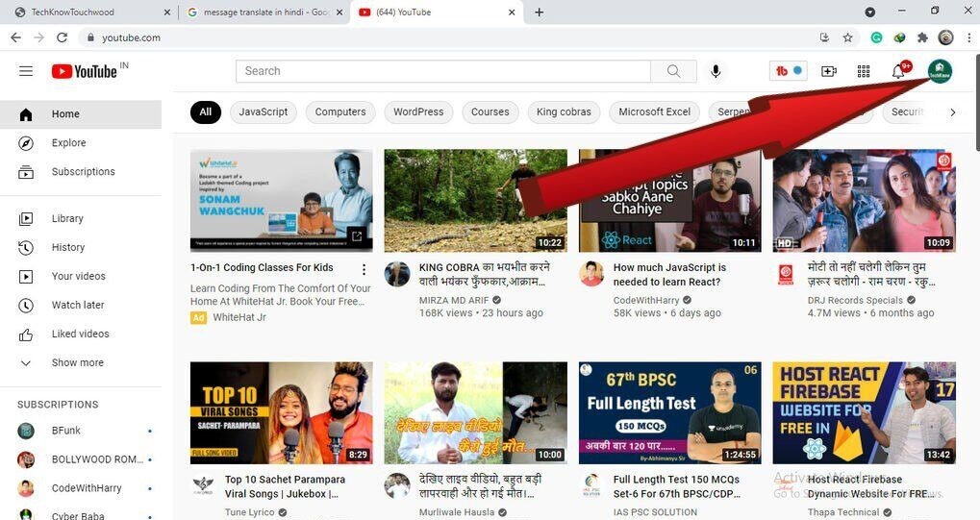Click the Liked videos thumbs-up icon
The image size is (980, 520).
26,334
